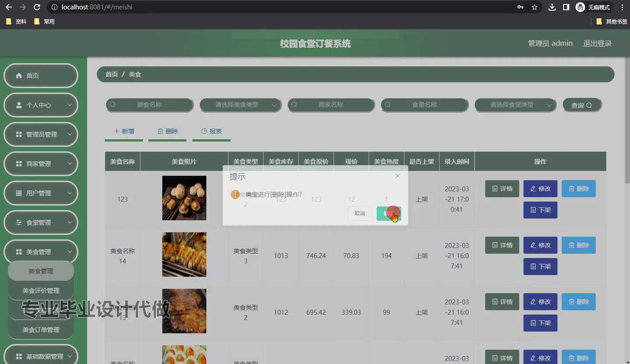Viewport: 630px width, 364px height.
Task: Close the 提示 dialog with the X
Action: click(x=397, y=176)
